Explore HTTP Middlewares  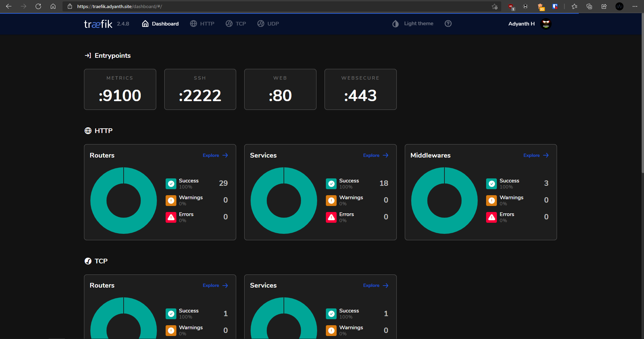pos(535,155)
